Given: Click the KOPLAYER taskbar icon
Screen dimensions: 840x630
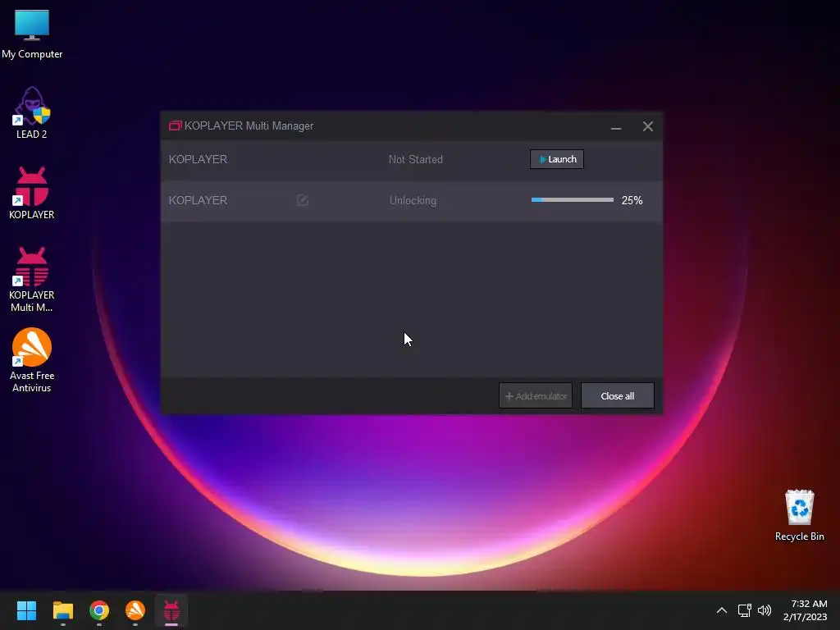Looking at the screenshot, I should click(x=171, y=610).
